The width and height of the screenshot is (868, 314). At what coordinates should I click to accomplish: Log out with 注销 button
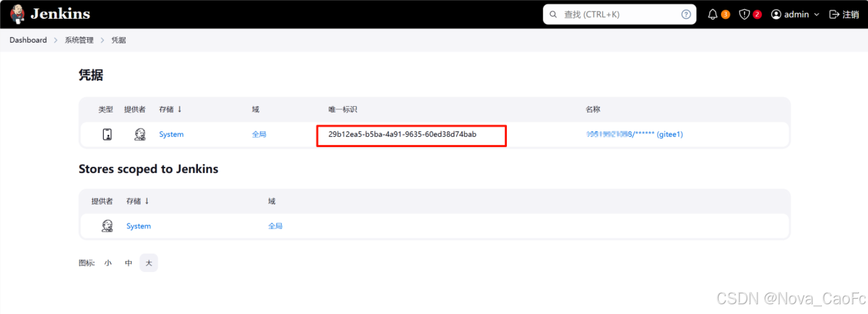(x=844, y=14)
